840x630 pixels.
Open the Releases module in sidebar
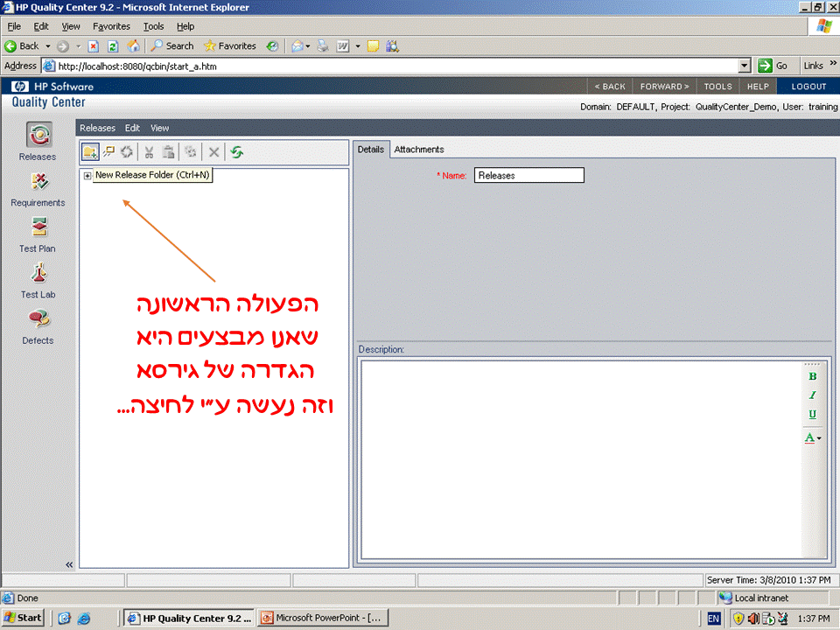pyautogui.click(x=38, y=142)
